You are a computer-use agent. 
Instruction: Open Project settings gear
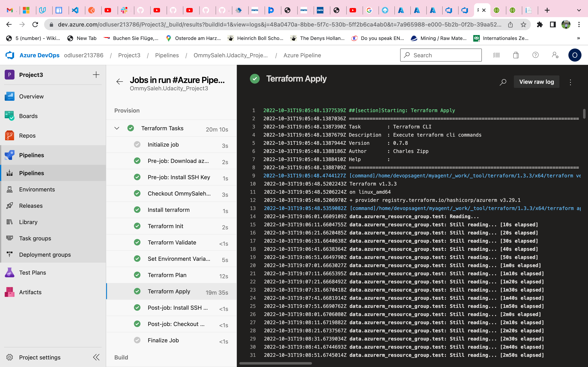pos(40,357)
